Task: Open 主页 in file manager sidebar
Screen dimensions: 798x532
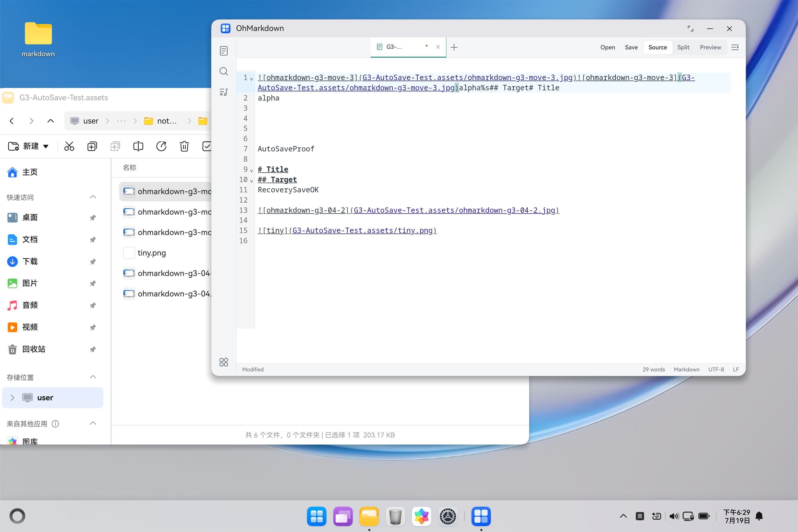Action: tap(23, 172)
